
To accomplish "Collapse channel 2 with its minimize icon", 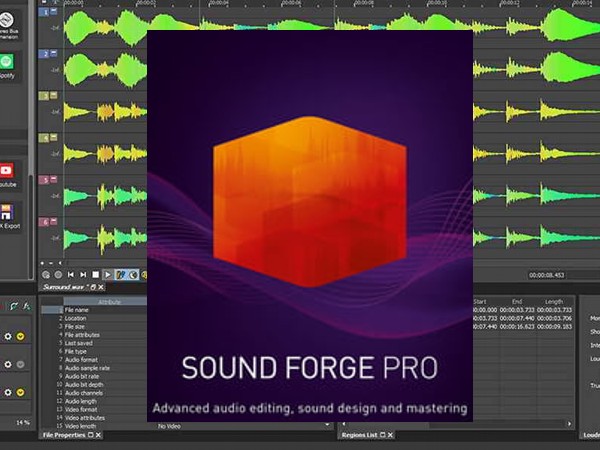I will point(54,53).
